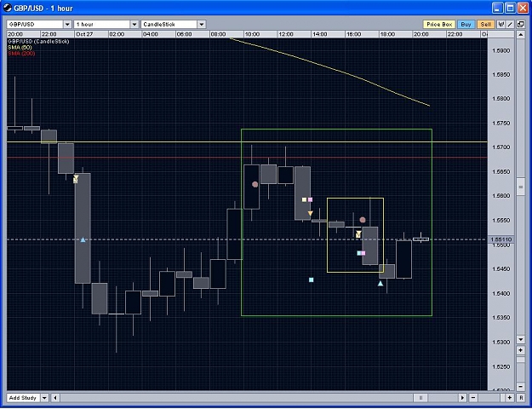Click the Price Box button

(x=439, y=25)
